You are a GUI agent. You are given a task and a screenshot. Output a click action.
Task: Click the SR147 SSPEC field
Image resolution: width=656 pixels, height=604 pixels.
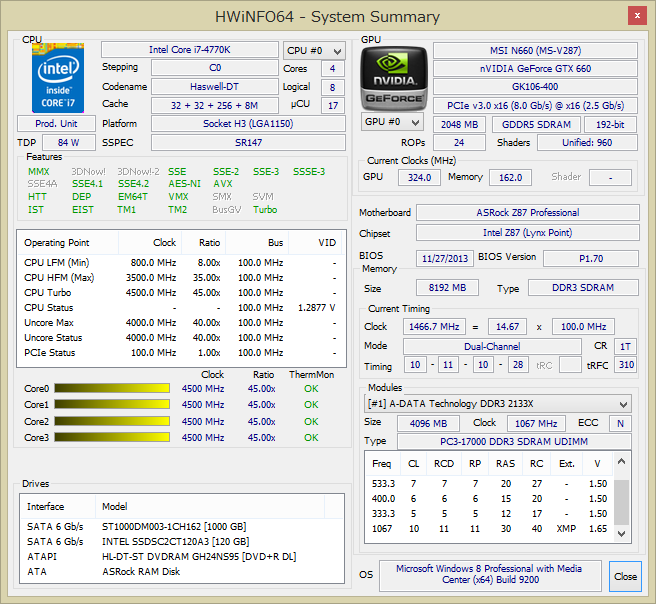coord(248,143)
